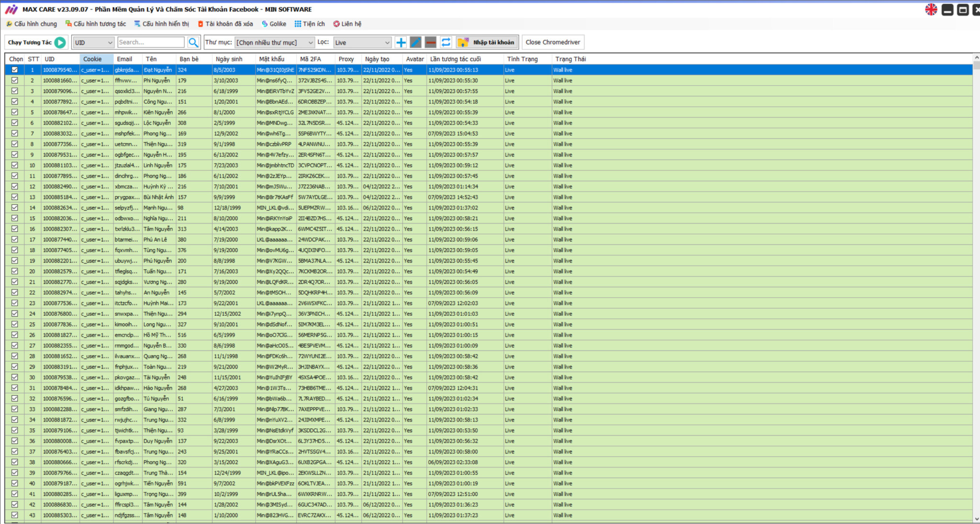Sort by the Email column header
Screen dimensions: 980x524
128,59
